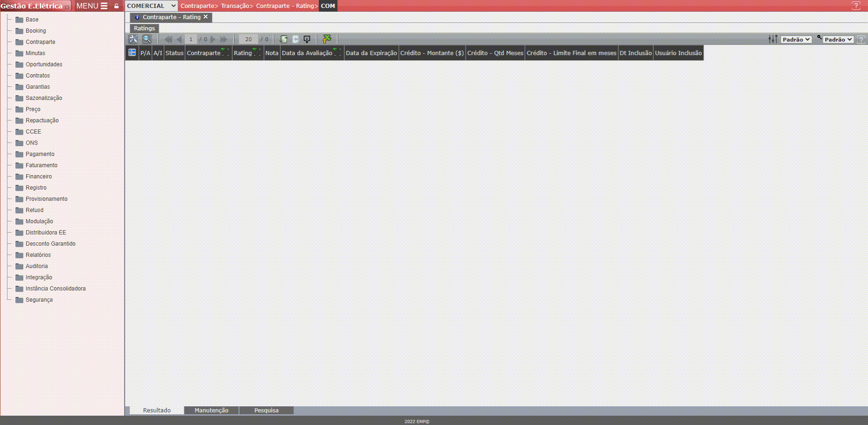This screenshot has width=868, height=425.
Task: Open the COMERCIAL module dropdown
Action: [x=151, y=6]
